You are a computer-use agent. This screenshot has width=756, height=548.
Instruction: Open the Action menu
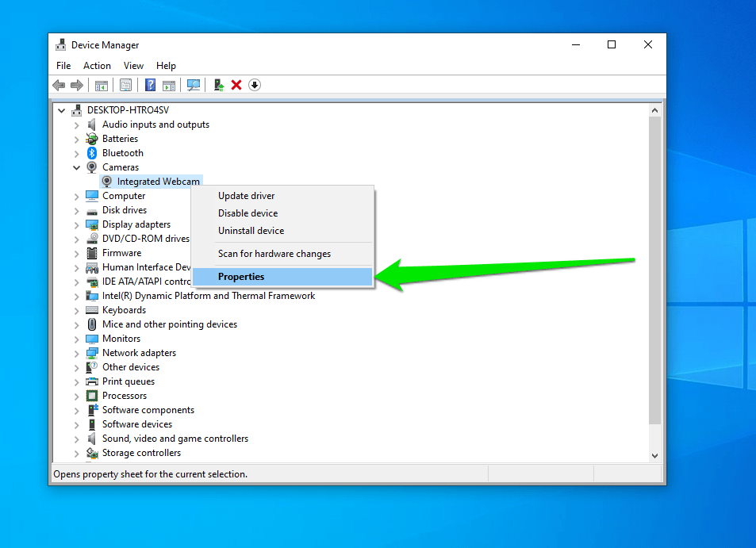[97, 66]
